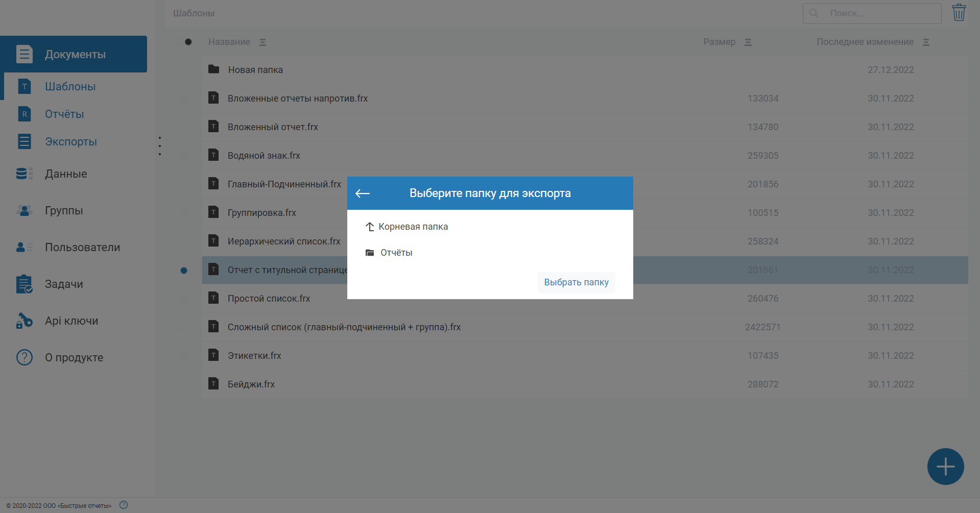This screenshot has height=513, width=980.
Task: Open Экспорты in the sidebar
Action: point(71,142)
